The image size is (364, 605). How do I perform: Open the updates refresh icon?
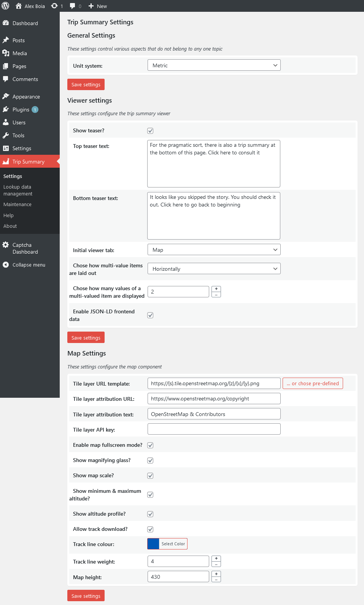coord(54,6)
